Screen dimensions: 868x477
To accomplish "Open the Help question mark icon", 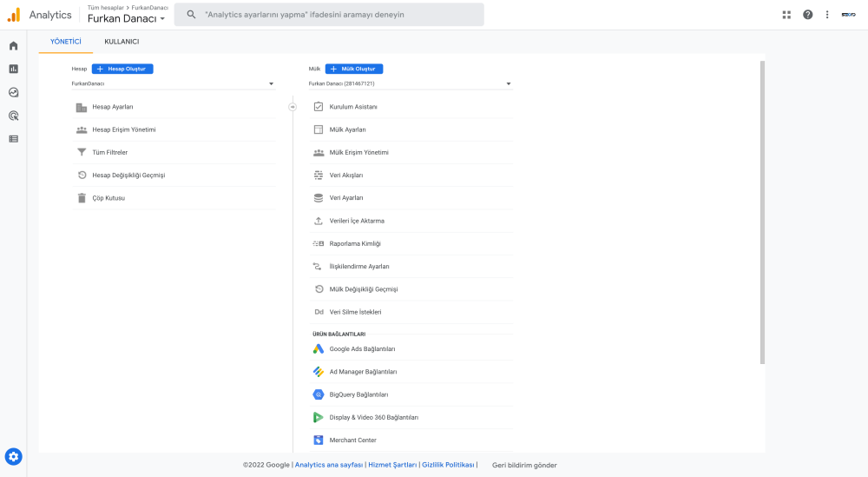I will (807, 15).
